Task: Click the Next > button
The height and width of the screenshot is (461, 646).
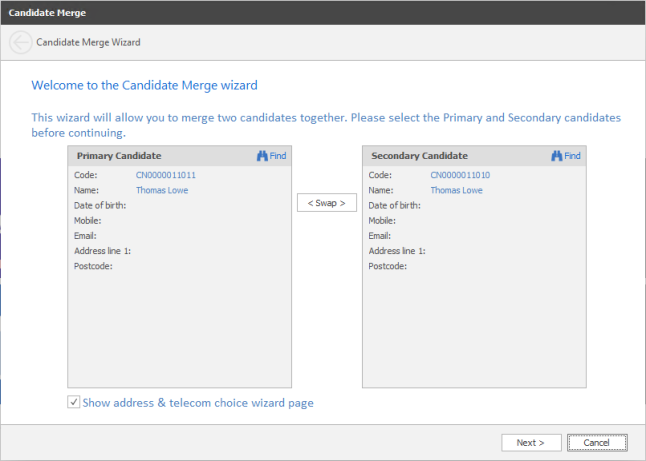Action: click(530, 442)
